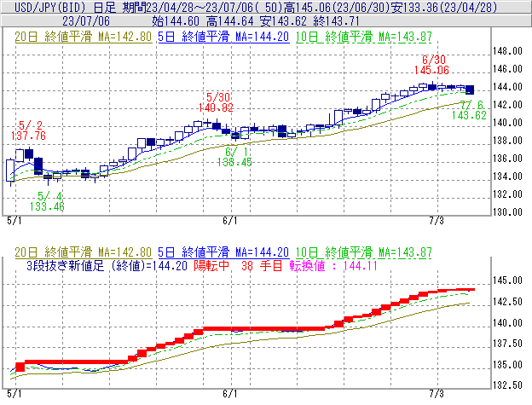Click the 6/1 138.45 low annotation
This screenshot has height=405, width=532.
coord(234,157)
